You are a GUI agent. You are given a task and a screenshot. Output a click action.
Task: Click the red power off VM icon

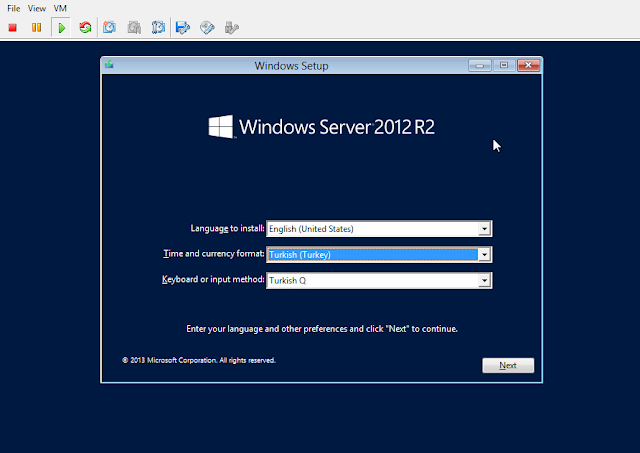[x=13, y=28]
